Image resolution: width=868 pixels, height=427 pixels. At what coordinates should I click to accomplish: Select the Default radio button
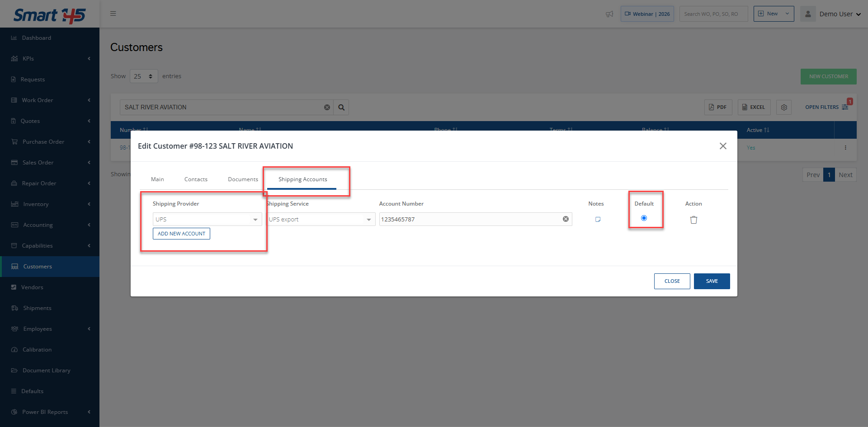[x=644, y=218]
